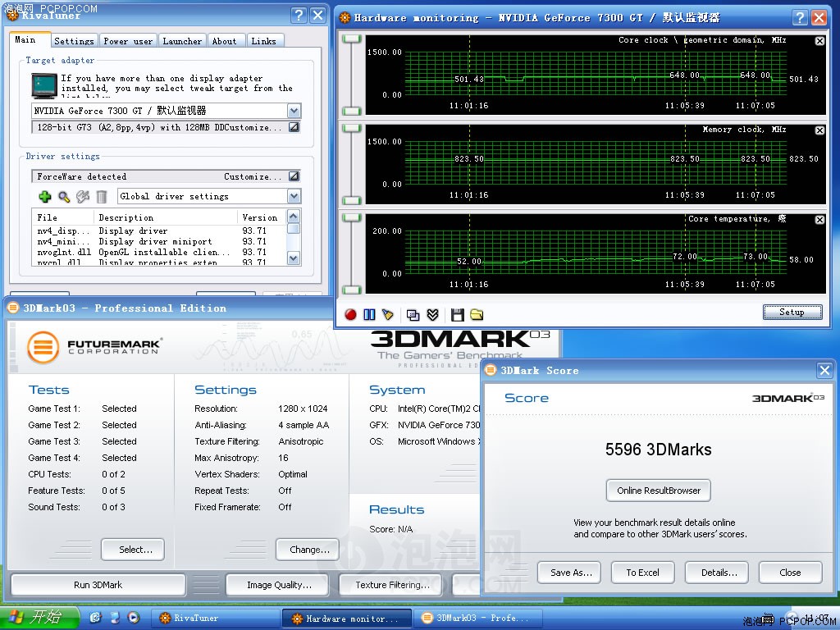Click the greyed wrench icon in Driver settings
The width and height of the screenshot is (840, 630).
coord(83,197)
